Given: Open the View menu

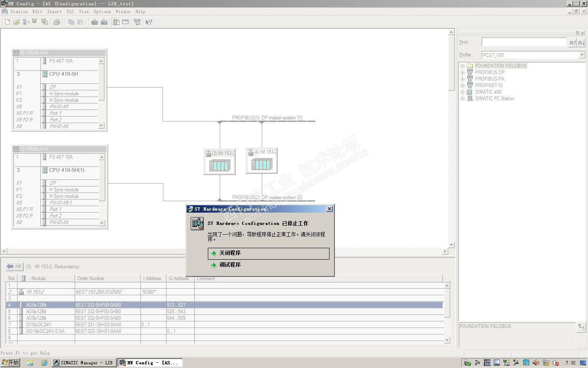Looking at the screenshot, I should point(84,11).
